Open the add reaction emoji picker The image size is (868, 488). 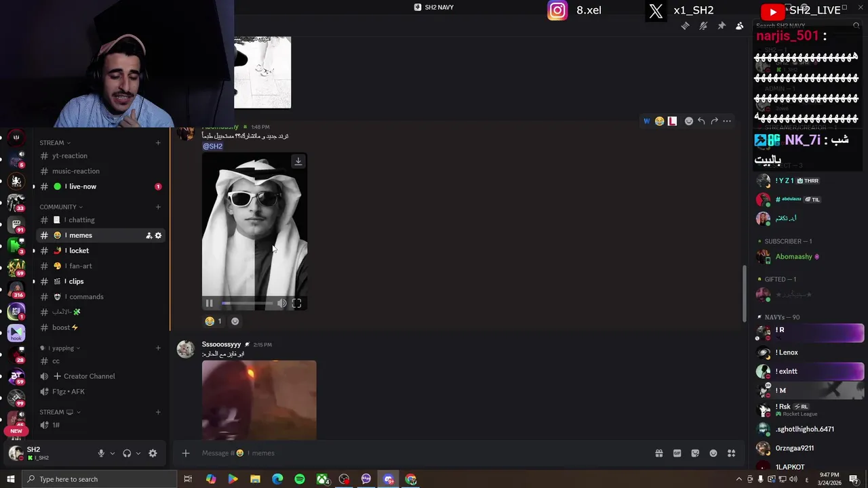coord(689,121)
